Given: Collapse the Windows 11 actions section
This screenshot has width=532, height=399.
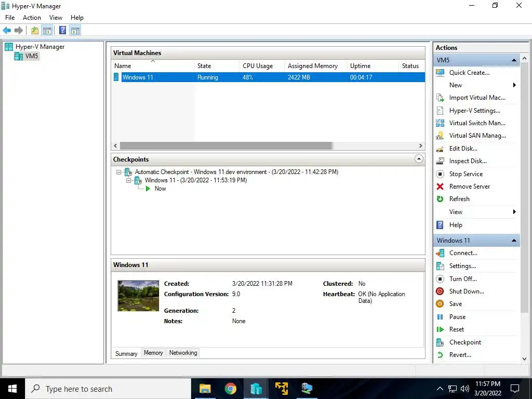Looking at the screenshot, I should (x=514, y=241).
